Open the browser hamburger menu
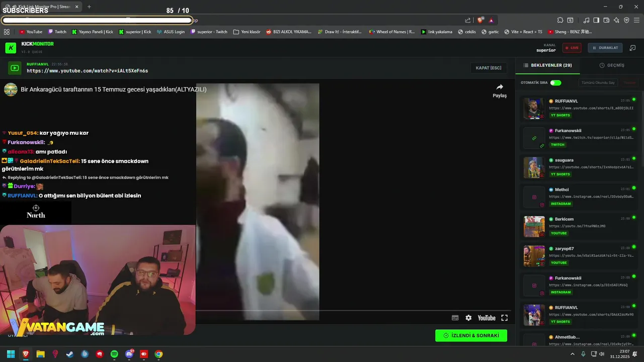 click(636, 20)
